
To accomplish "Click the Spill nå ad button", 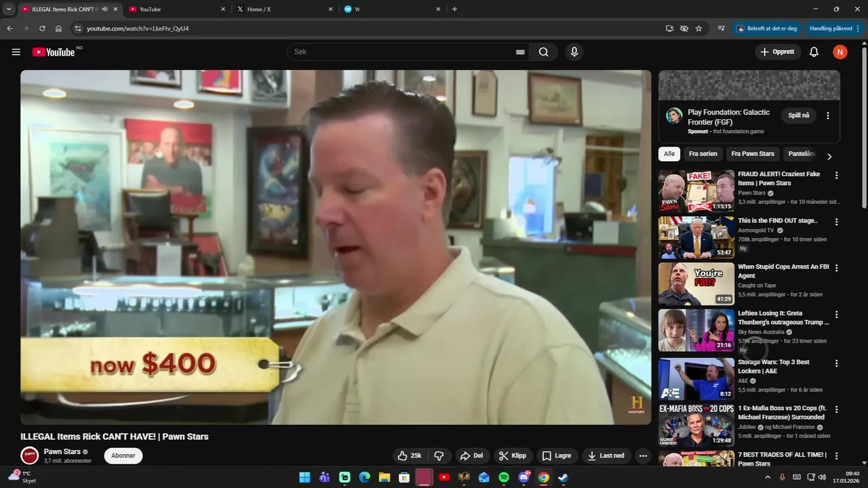I will 798,115.
